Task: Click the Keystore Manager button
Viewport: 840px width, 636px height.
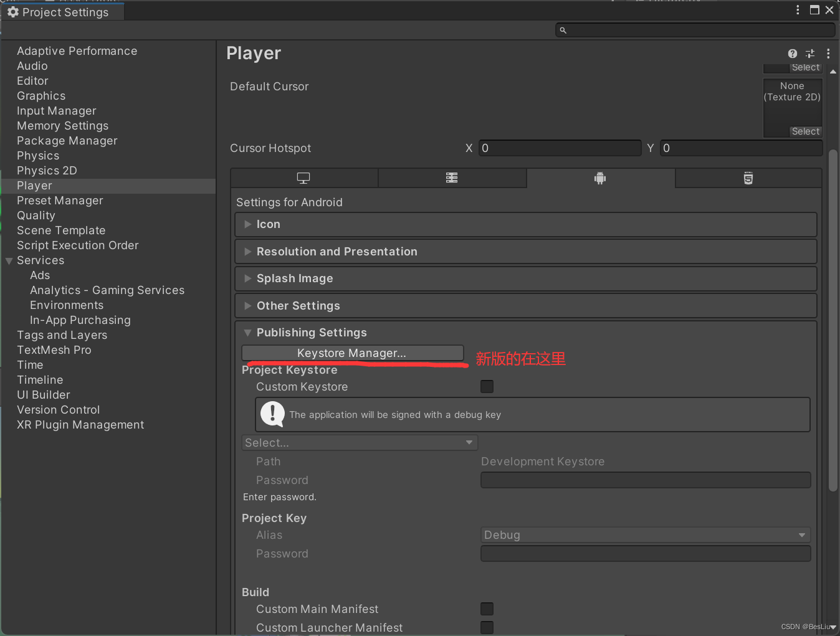Action: click(351, 353)
